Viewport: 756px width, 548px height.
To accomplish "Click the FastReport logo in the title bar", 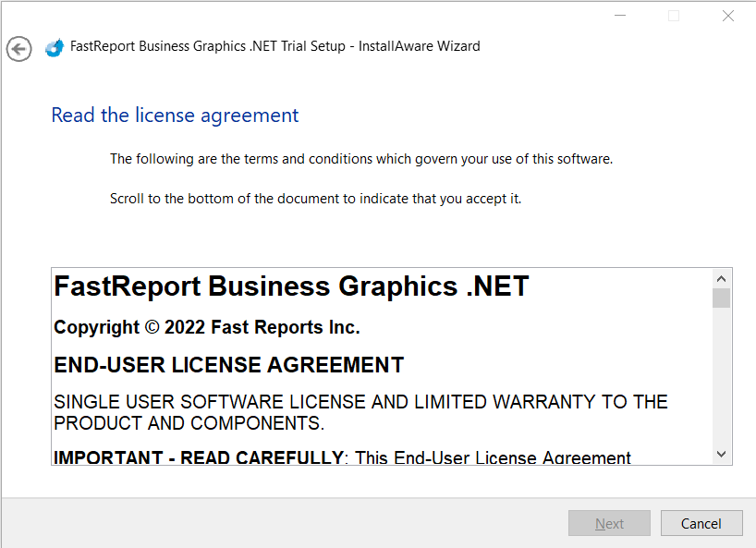I will point(55,45).
